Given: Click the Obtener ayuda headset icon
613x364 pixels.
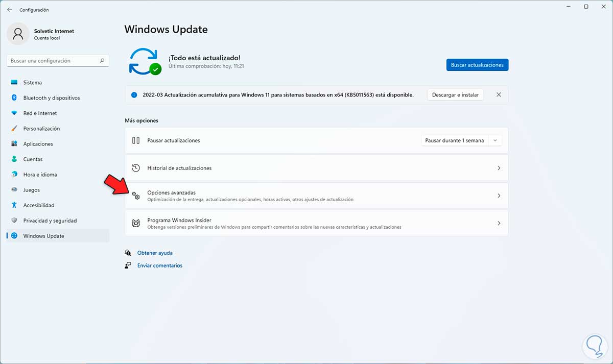Looking at the screenshot, I should tap(128, 253).
